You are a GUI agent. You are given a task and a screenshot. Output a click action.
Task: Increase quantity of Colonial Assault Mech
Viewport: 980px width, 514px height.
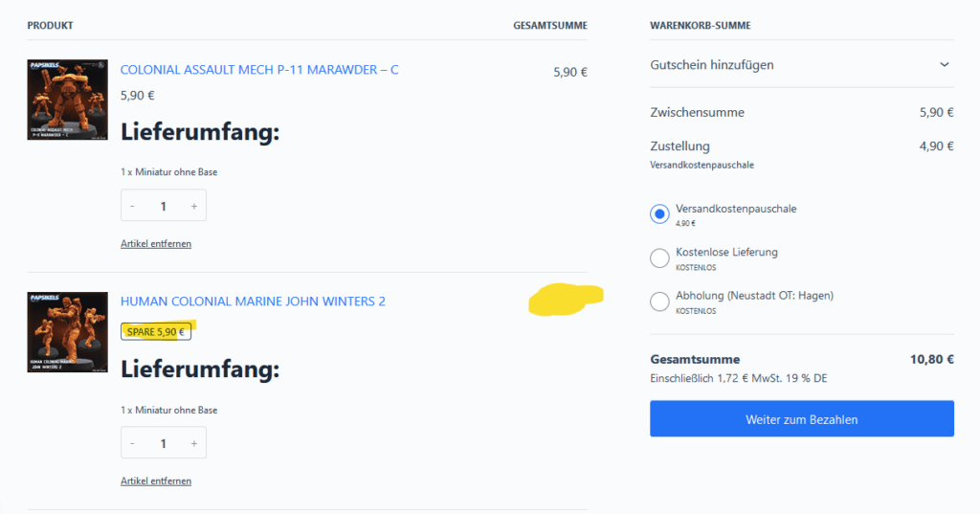point(193,206)
